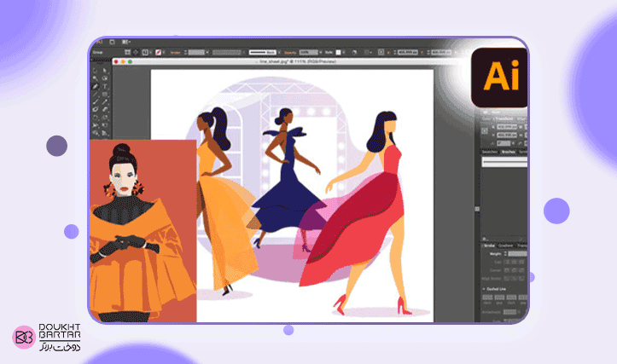Click the Recolor Artwork icon
The height and width of the screenshot is (364, 617).
(x=354, y=52)
